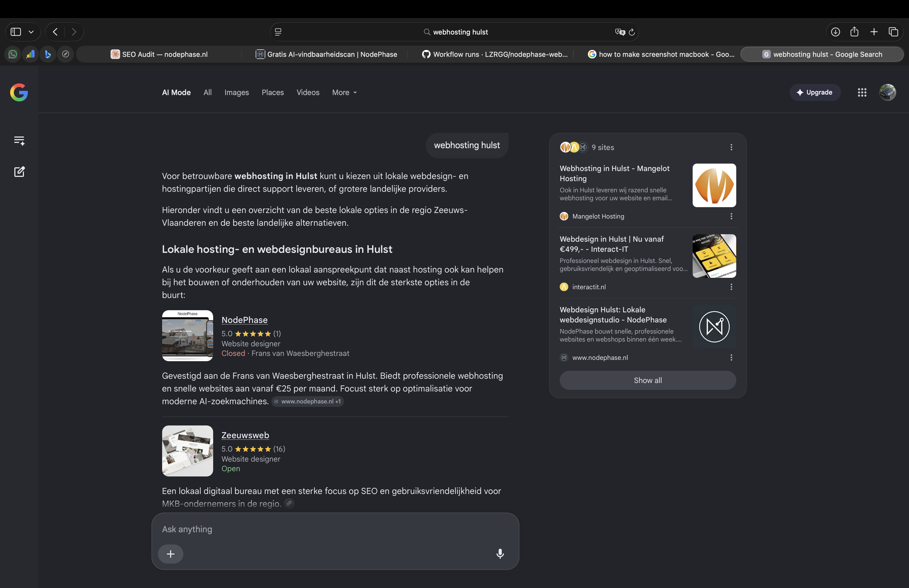Image resolution: width=909 pixels, height=588 pixels.
Task: Open more options for Mangelot Hosting source
Action: point(731,216)
